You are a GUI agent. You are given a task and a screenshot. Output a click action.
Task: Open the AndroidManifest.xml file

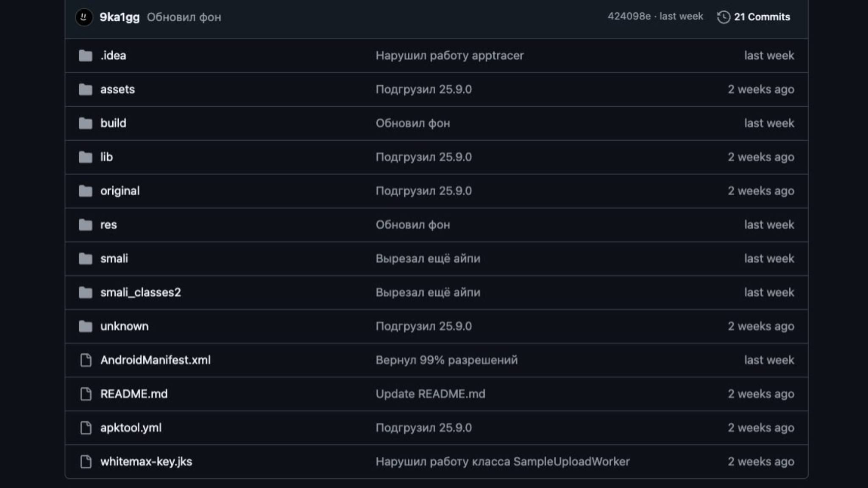pyautogui.click(x=156, y=360)
